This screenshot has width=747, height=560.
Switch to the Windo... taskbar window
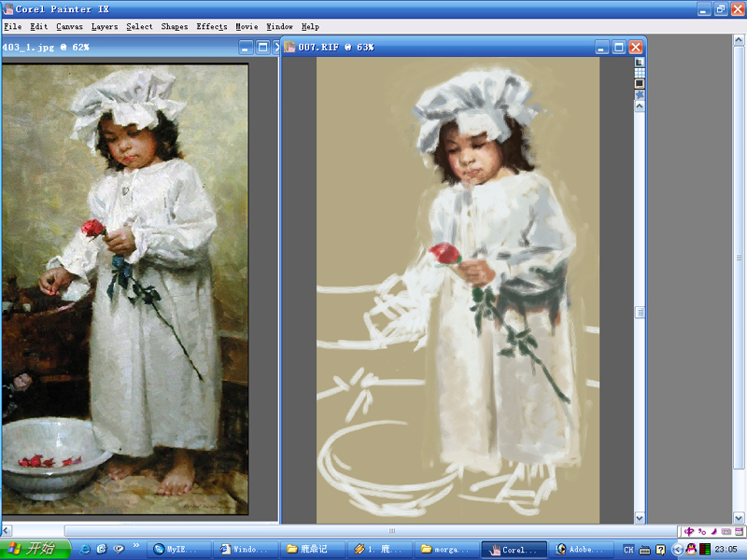246,550
